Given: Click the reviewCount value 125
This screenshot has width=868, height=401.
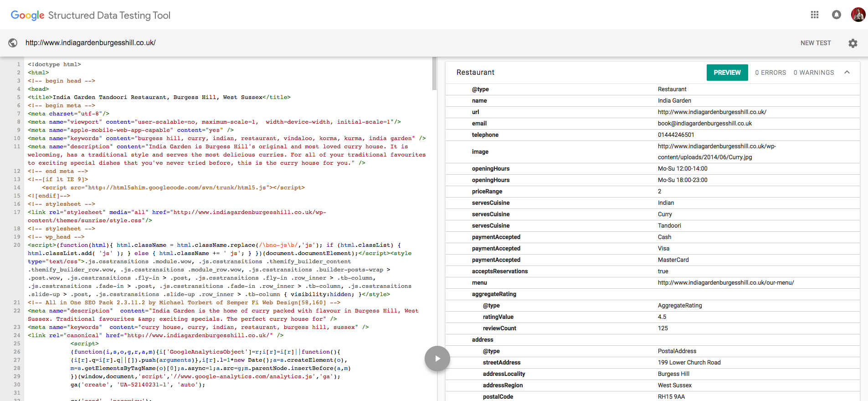Looking at the screenshot, I should point(663,328).
